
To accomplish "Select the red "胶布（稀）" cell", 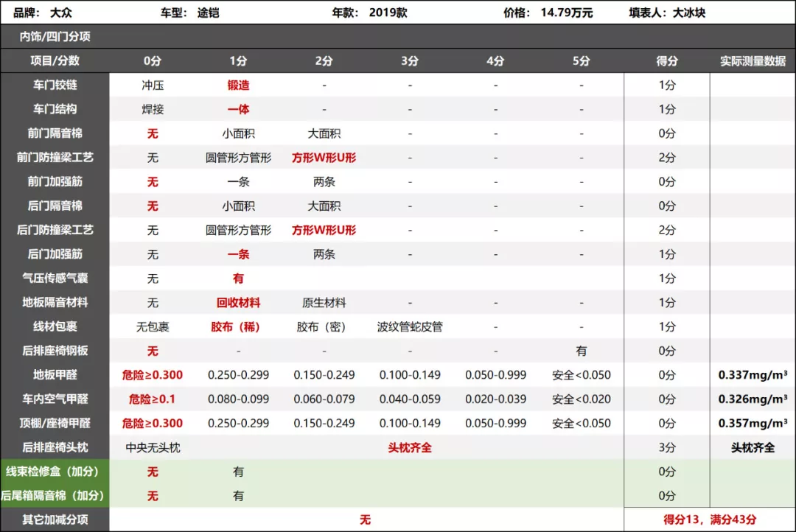I will (238, 326).
